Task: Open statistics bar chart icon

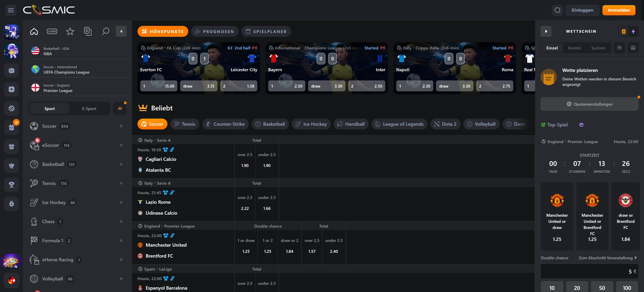Action: pos(120,108)
